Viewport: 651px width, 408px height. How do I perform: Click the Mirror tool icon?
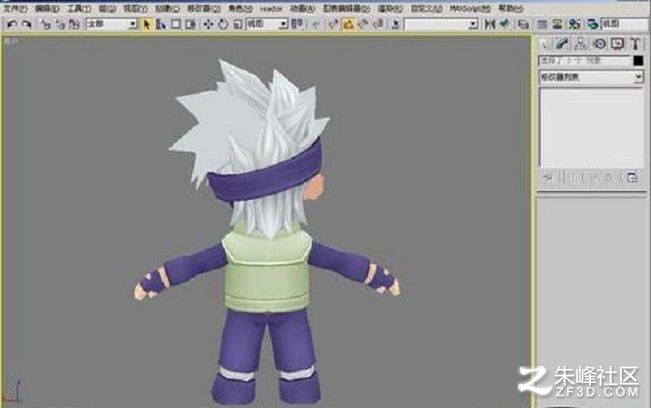(x=490, y=24)
